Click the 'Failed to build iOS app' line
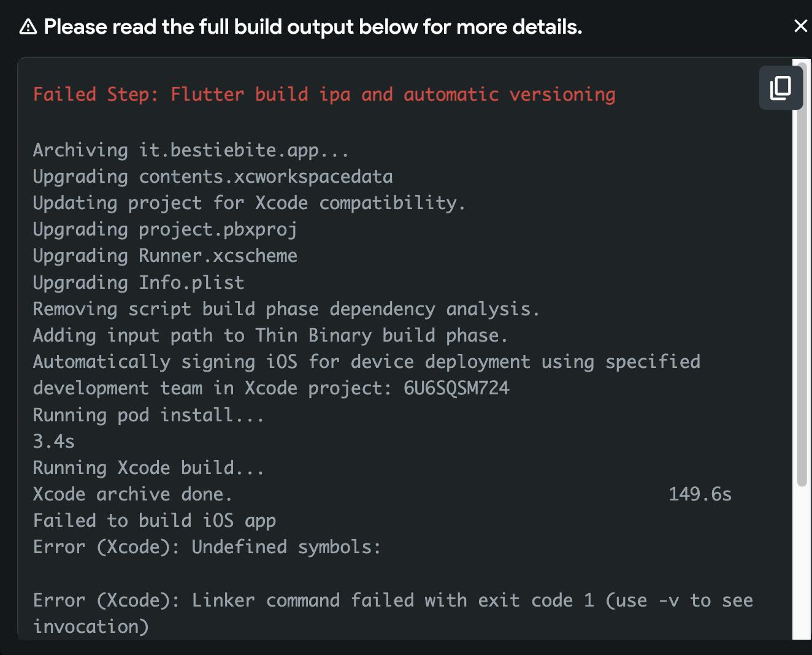Viewport: 812px width, 655px height. coord(155,521)
